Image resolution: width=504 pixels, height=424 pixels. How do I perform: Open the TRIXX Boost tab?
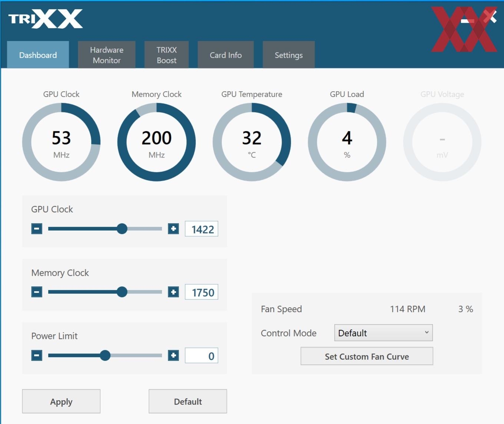tap(166, 55)
